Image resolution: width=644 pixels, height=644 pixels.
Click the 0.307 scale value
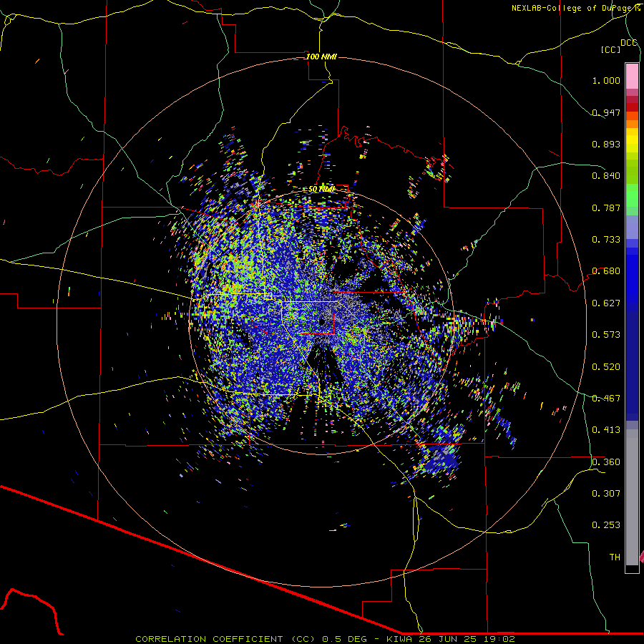click(x=606, y=494)
